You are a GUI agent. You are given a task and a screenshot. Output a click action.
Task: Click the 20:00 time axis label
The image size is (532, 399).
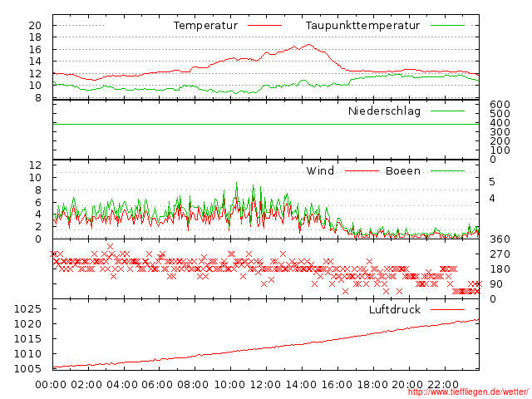pyautogui.click(x=407, y=385)
